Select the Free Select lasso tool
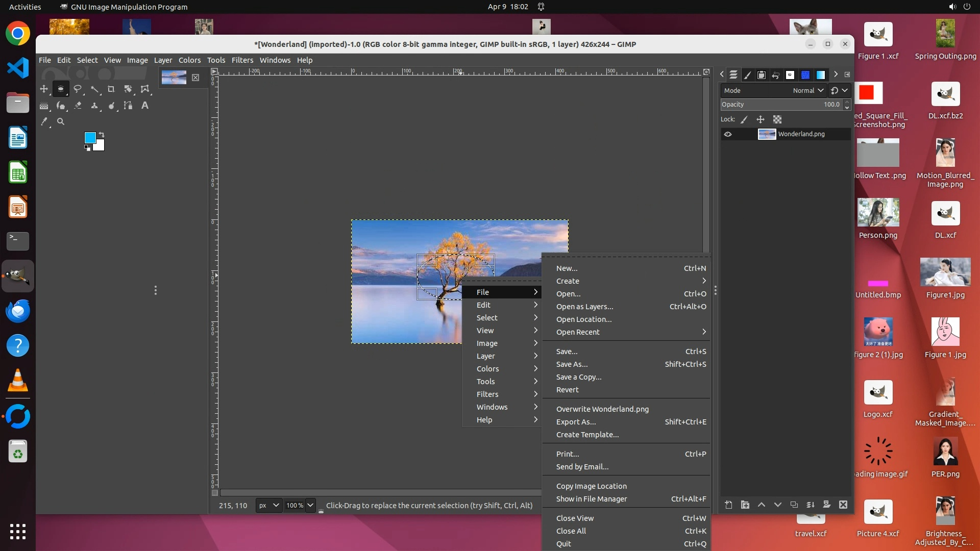Image resolution: width=980 pixels, height=551 pixels. point(78,89)
